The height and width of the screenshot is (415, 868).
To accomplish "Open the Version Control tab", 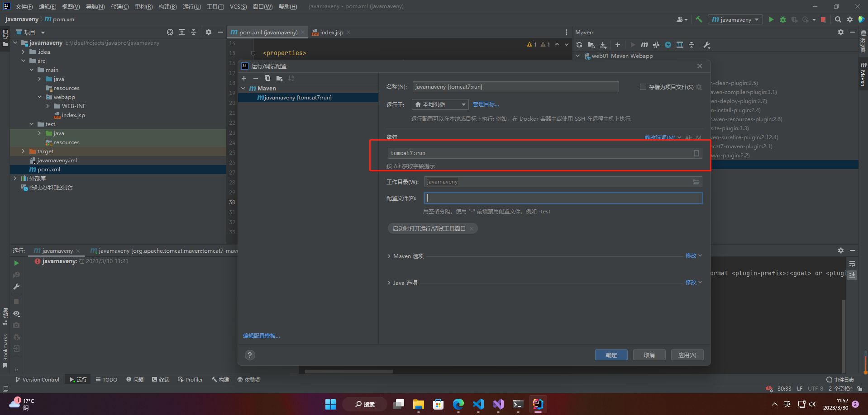I will (37, 380).
